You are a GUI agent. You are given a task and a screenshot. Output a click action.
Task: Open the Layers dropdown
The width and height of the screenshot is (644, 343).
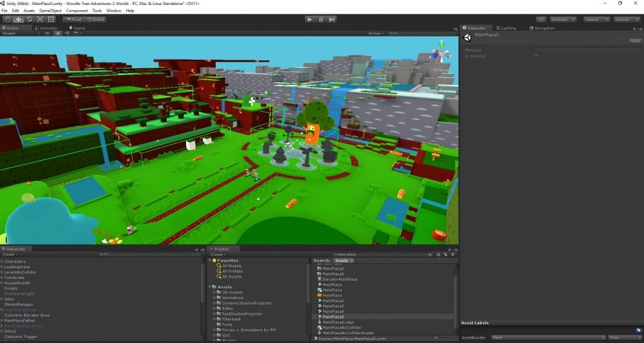pos(597,19)
